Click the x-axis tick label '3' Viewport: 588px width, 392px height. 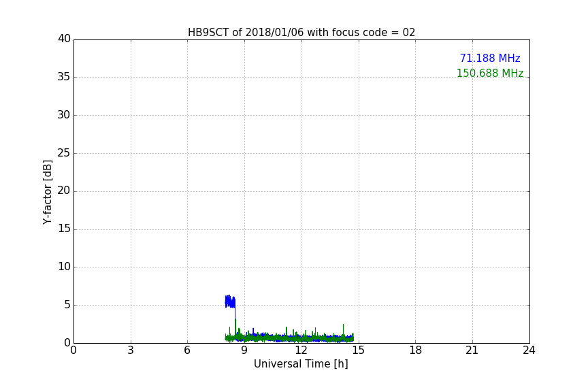click(131, 350)
